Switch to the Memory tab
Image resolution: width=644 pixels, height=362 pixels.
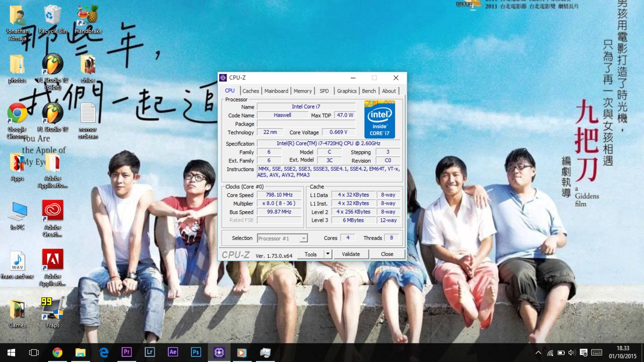click(x=303, y=91)
